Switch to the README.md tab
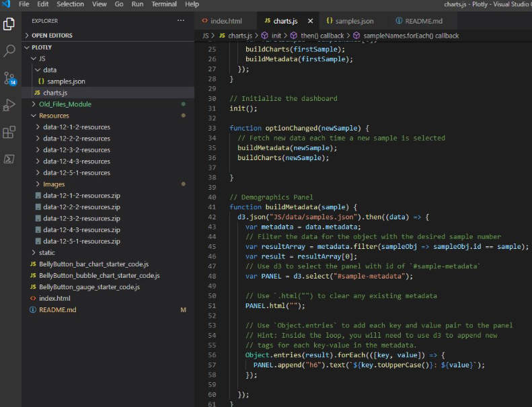The height and width of the screenshot is (407, 532). click(x=423, y=21)
